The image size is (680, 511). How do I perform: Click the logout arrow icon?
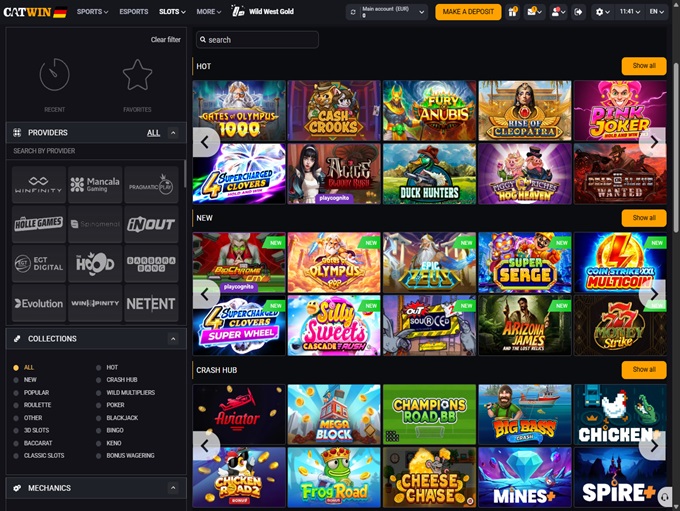point(578,12)
